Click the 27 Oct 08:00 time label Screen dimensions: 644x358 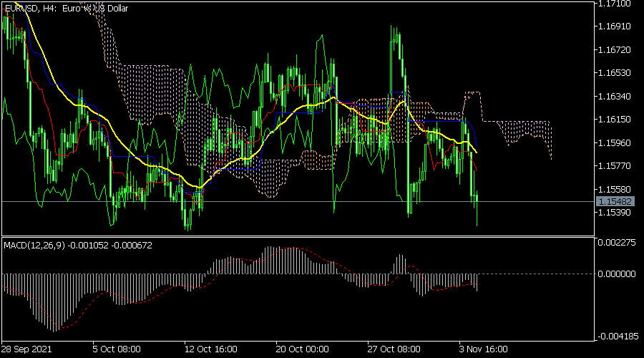point(395,349)
